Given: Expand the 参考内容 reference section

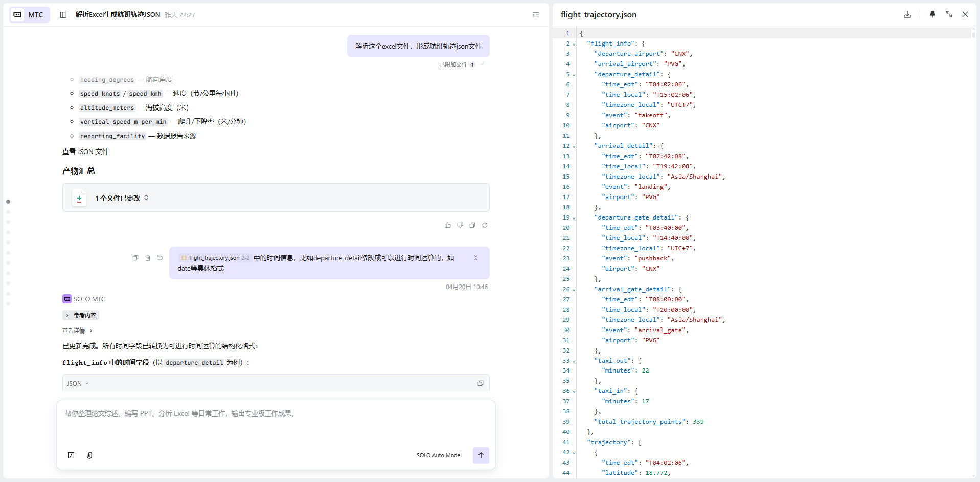Looking at the screenshot, I should pos(81,315).
